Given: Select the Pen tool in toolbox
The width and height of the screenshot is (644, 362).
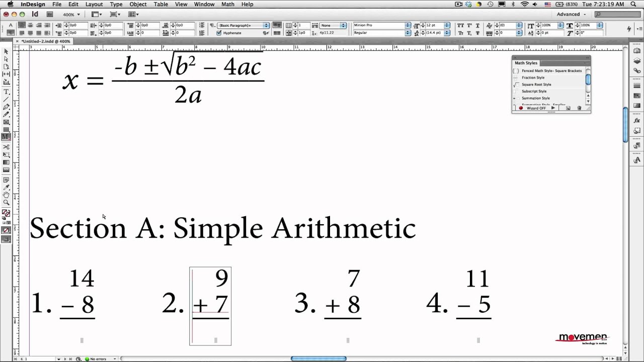Looking at the screenshot, I should pyautogui.click(x=6, y=107).
